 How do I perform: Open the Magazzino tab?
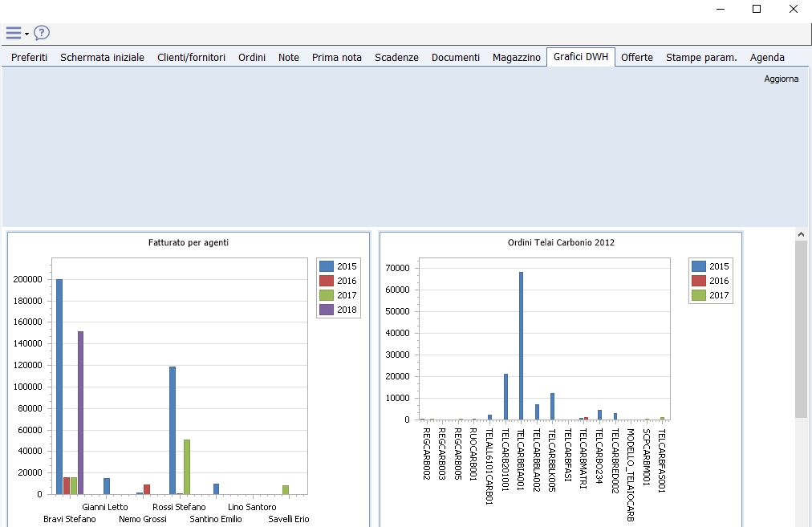pyautogui.click(x=516, y=58)
